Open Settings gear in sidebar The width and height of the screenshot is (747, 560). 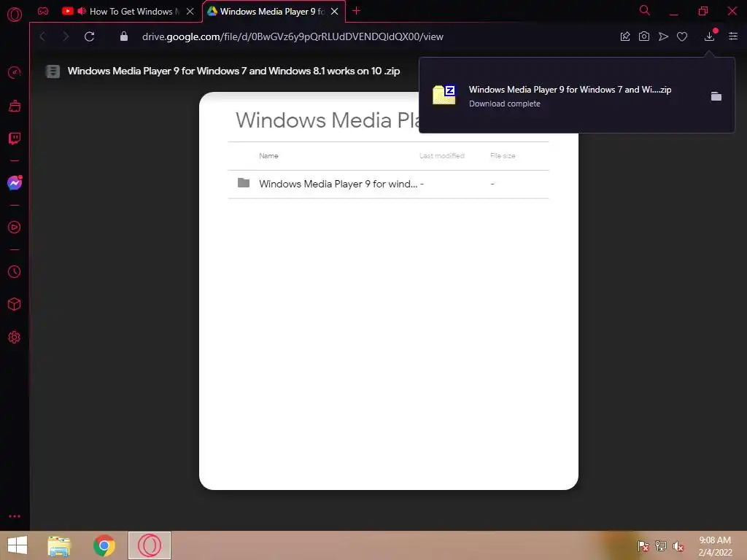[x=15, y=337]
